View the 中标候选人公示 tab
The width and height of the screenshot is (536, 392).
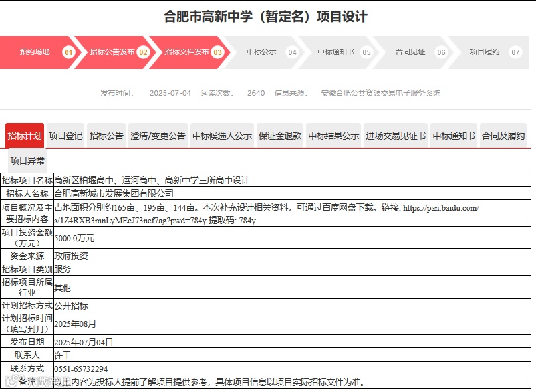click(222, 136)
